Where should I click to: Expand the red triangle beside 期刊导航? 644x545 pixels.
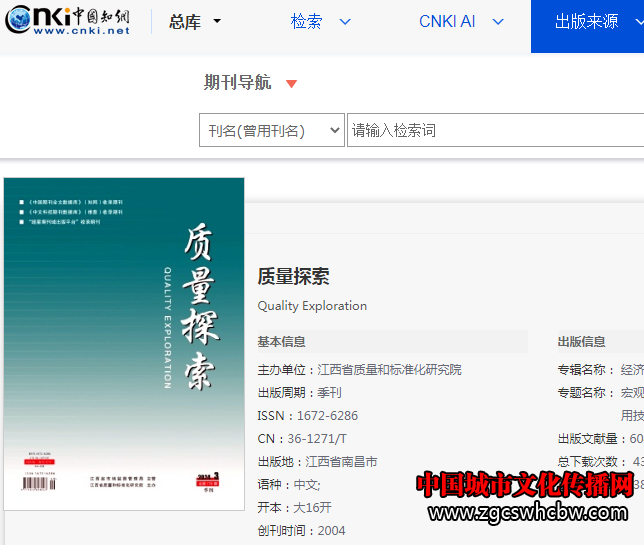292,84
